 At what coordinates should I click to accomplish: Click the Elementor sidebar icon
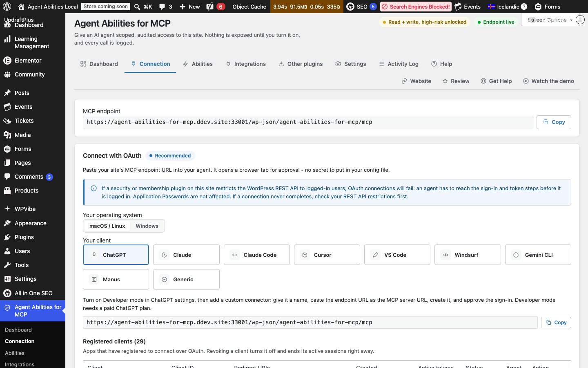[7, 61]
